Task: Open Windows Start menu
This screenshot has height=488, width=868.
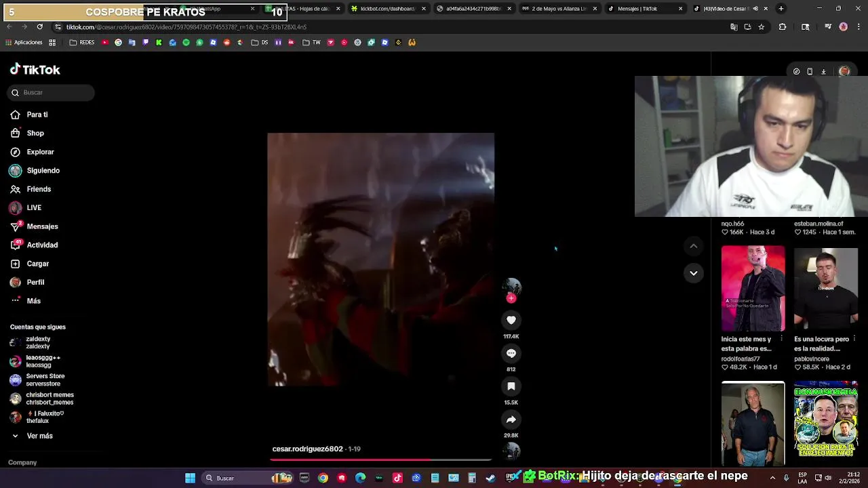Action: pyautogui.click(x=191, y=478)
